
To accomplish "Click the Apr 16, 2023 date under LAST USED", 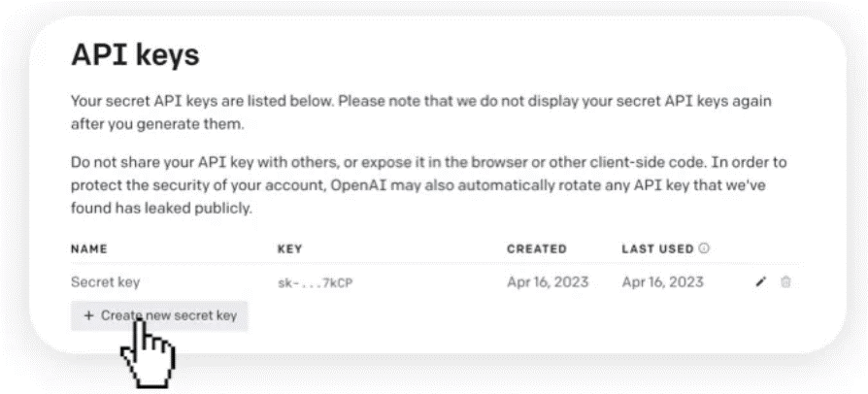I will pyautogui.click(x=662, y=282).
